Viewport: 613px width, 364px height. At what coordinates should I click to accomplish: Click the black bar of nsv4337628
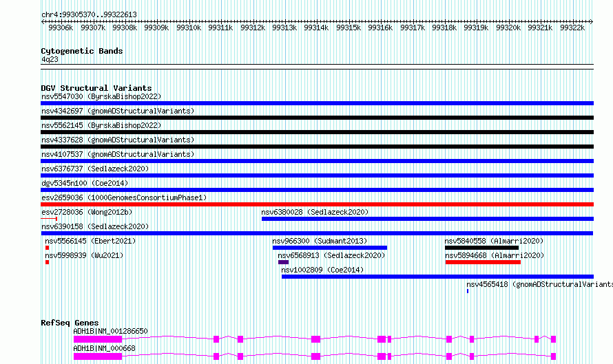coord(317,147)
